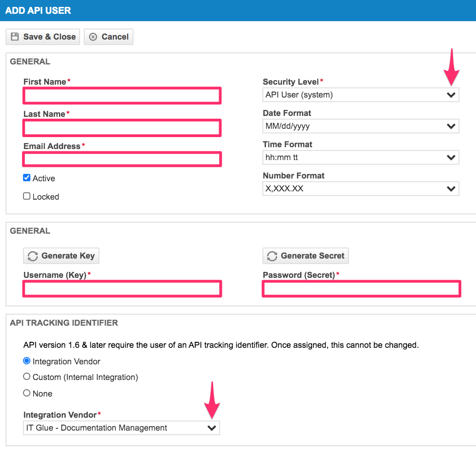Click the refresh icon on Generate Key
Image resolution: width=476 pixels, height=449 pixels.
pos(33,256)
